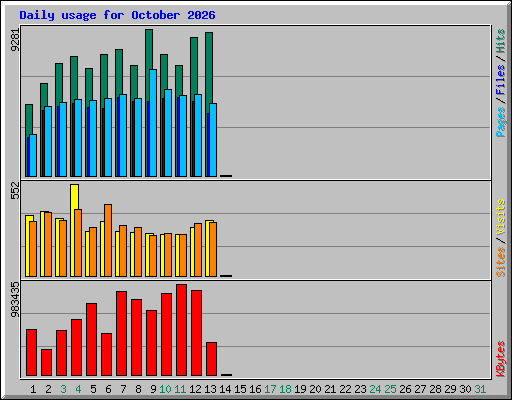Click green weekend day label 10
This screenshot has width=512, height=400.
click(165, 389)
